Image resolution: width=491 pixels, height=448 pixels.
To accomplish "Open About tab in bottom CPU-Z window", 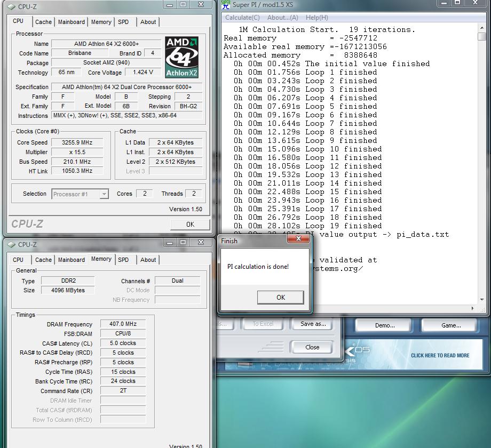I will pos(148,260).
